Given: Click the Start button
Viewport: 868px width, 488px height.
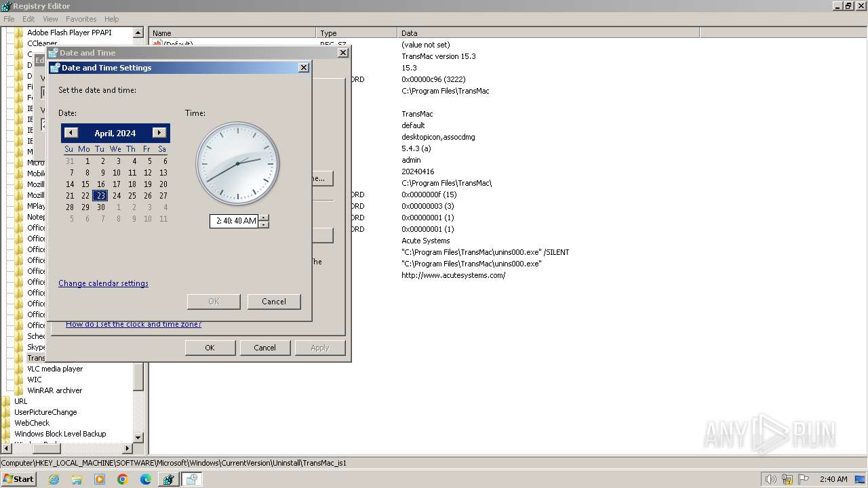Looking at the screenshot, I should pyautogui.click(x=19, y=479).
